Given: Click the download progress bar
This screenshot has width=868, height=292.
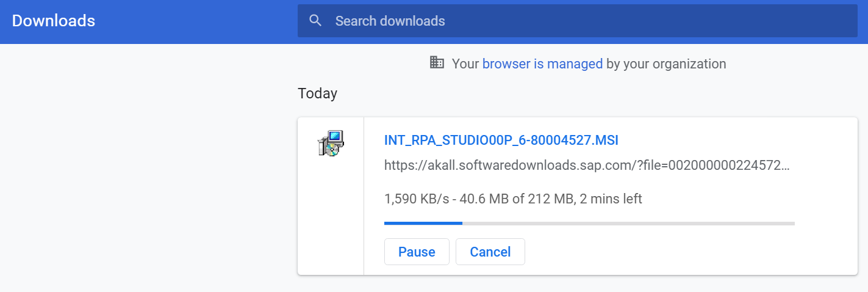Looking at the screenshot, I should click(589, 224).
